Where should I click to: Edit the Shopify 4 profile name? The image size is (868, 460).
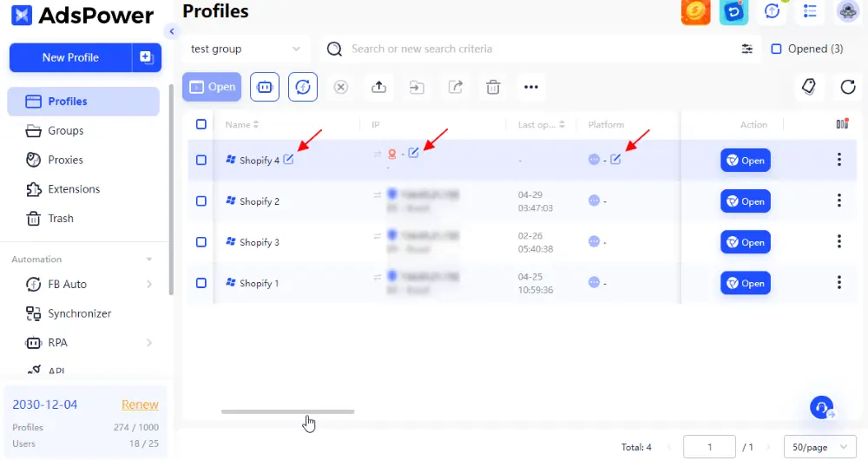[x=288, y=160]
